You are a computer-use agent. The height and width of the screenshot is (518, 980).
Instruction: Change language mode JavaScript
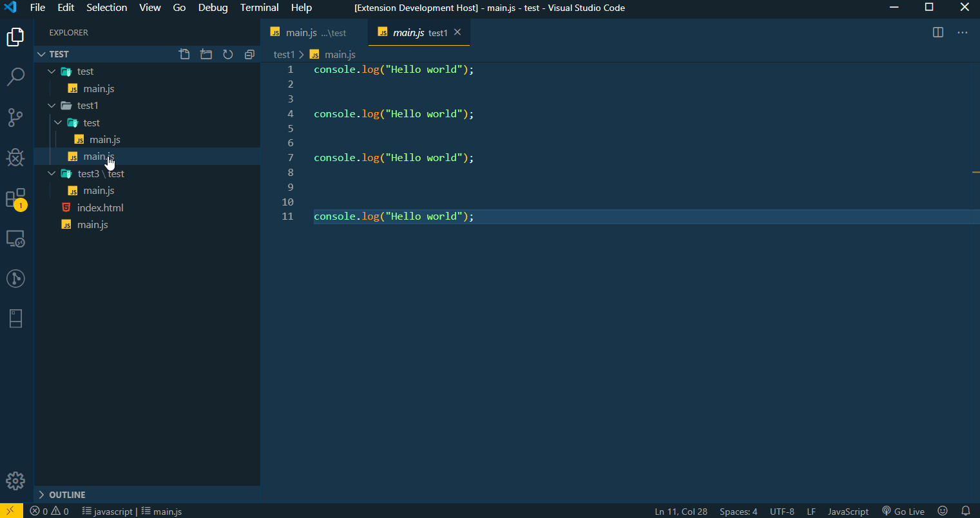[x=848, y=512]
